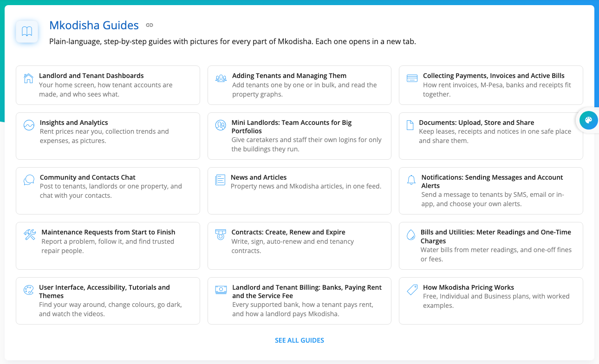Open Documents: Upload, Store and Share guide
Screen dimensions: 599x364
(x=476, y=123)
